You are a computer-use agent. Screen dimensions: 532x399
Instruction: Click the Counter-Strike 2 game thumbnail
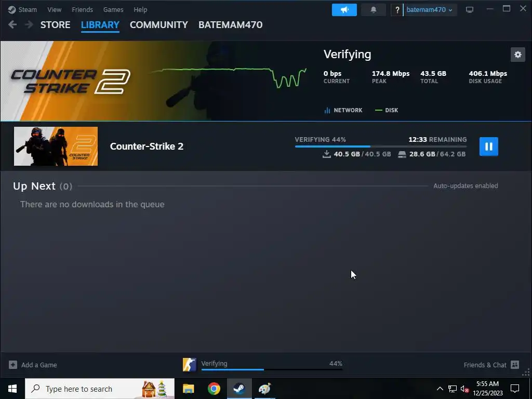pos(56,146)
